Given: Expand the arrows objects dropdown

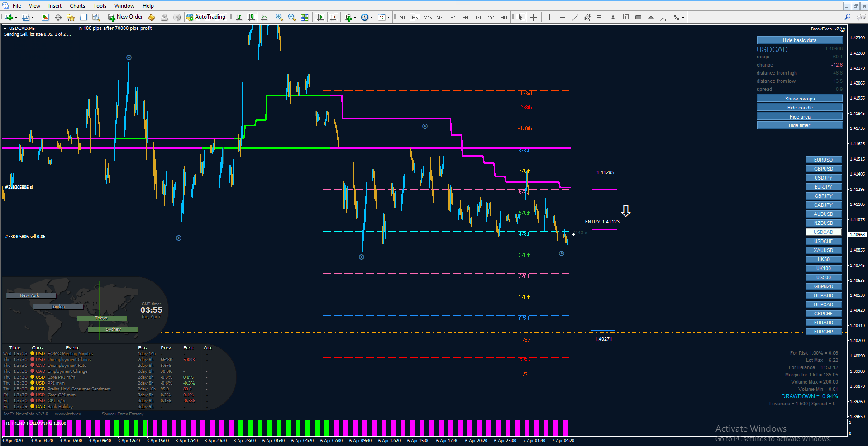Looking at the screenshot, I should tap(683, 17).
